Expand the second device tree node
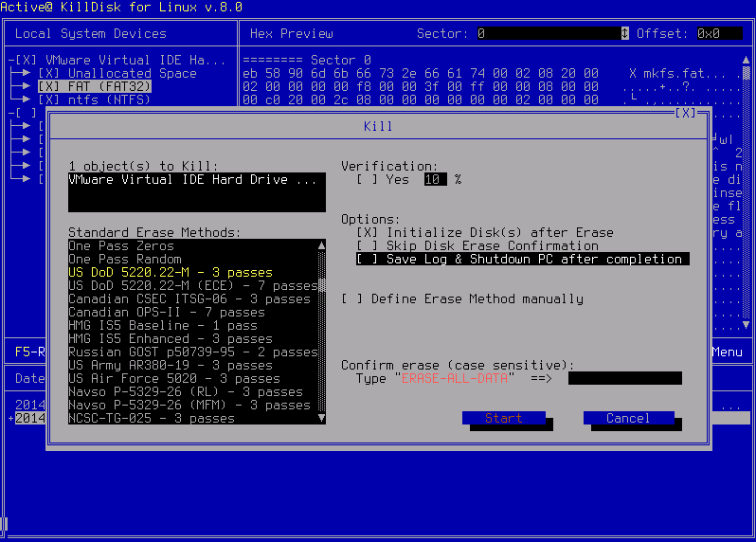This screenshot has width=756, height=542. pyautogui.click(x=11, y=114)
